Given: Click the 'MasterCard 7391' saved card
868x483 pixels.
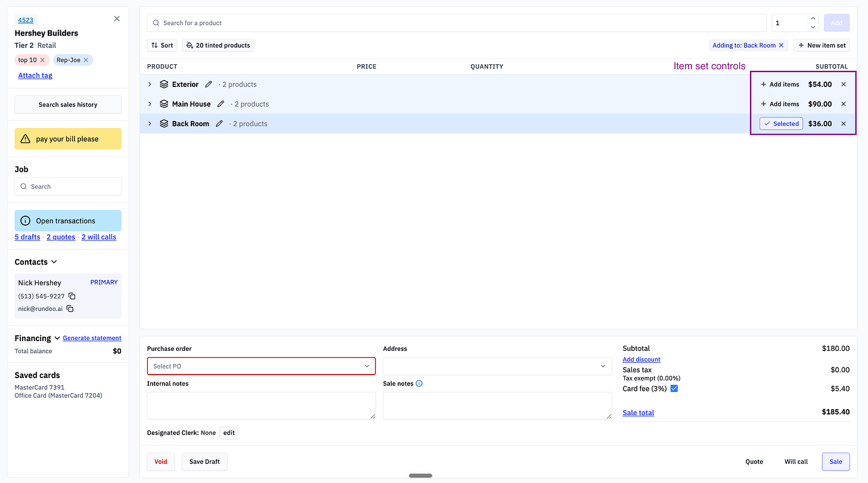Looking at the screenshot, I should tap(39, 388).
